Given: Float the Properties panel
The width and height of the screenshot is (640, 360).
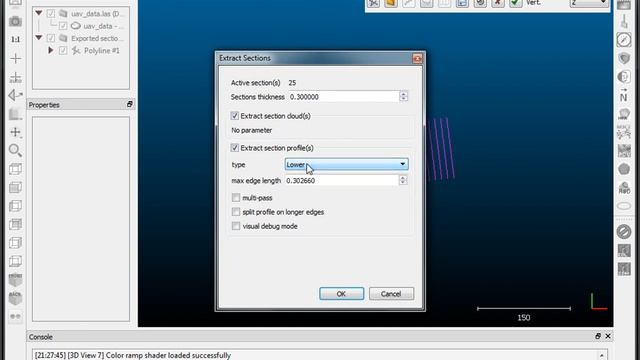Looking at the screenshot, I should (129, 104).
